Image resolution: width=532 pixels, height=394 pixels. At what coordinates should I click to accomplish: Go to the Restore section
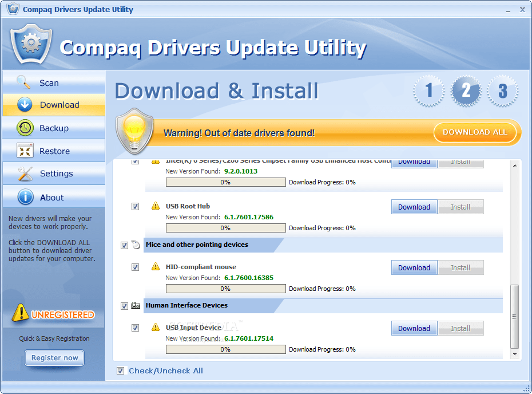[x=54, y=151]
